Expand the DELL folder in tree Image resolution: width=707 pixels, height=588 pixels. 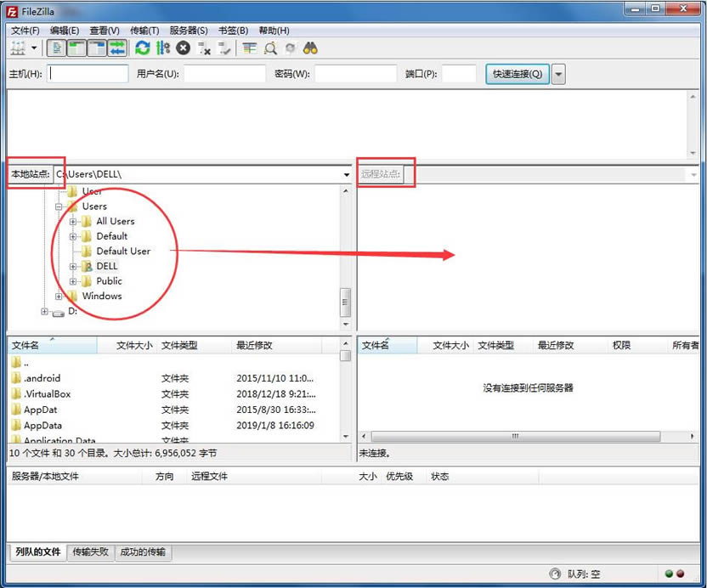tap(73, 266)
